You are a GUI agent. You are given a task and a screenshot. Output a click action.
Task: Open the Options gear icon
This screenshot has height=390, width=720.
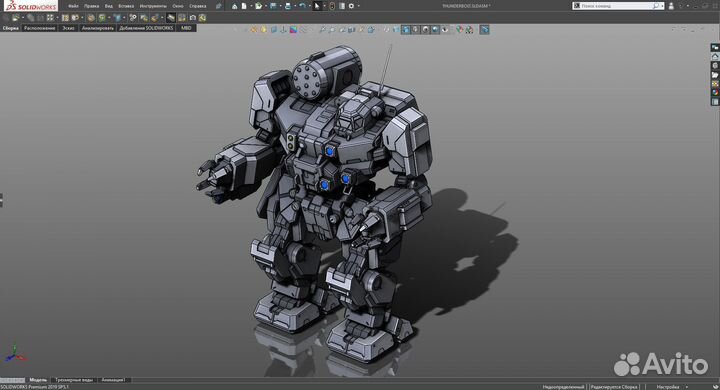point(351,6)
